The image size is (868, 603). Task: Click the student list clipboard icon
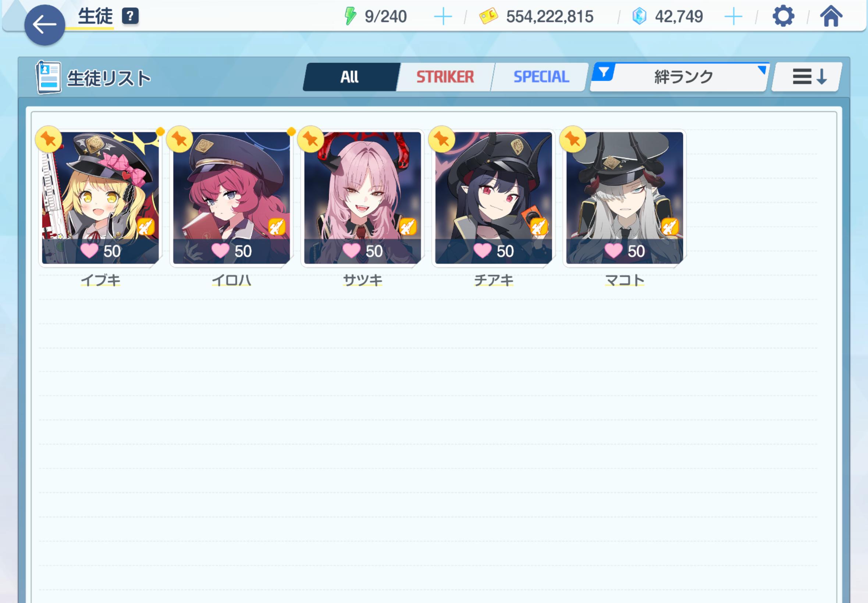click(x=49, y=78)
